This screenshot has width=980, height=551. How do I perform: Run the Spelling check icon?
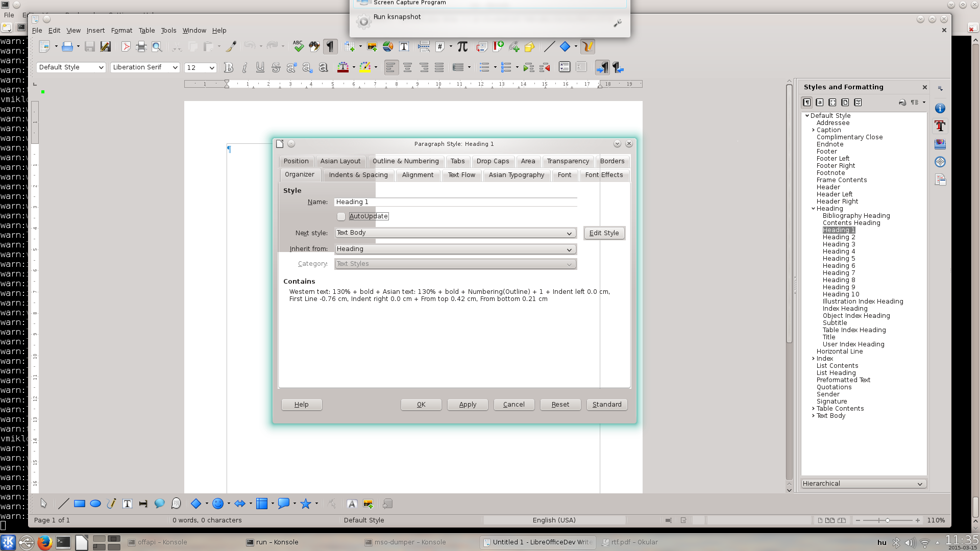(299, 47)
